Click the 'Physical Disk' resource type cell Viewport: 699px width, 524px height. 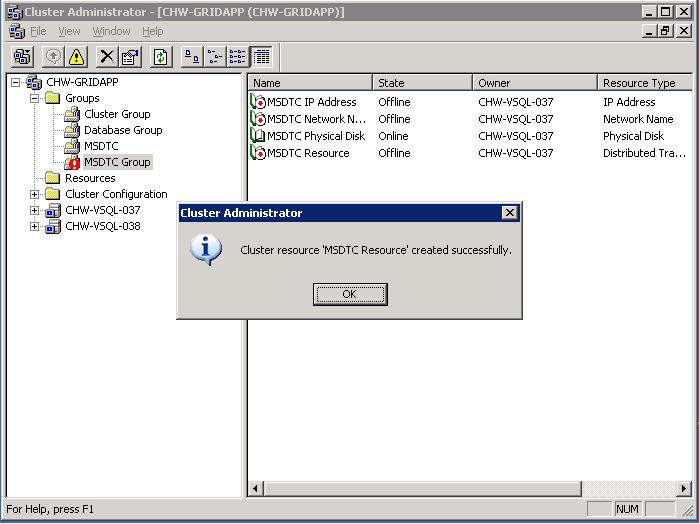pos(633,136)
